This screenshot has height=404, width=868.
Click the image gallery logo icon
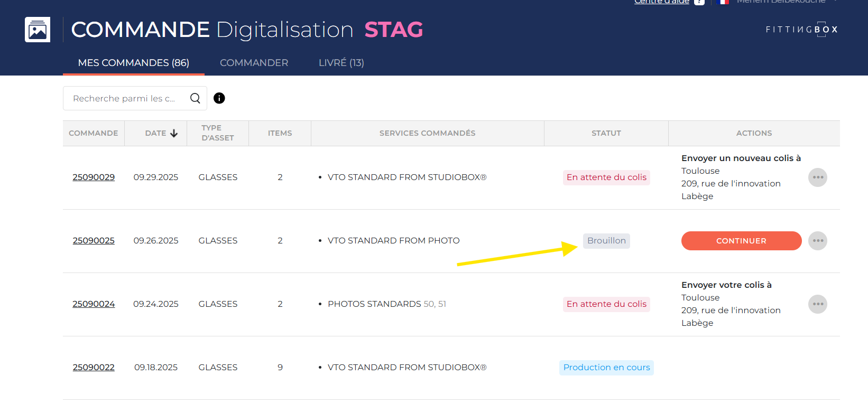[38, 30]
